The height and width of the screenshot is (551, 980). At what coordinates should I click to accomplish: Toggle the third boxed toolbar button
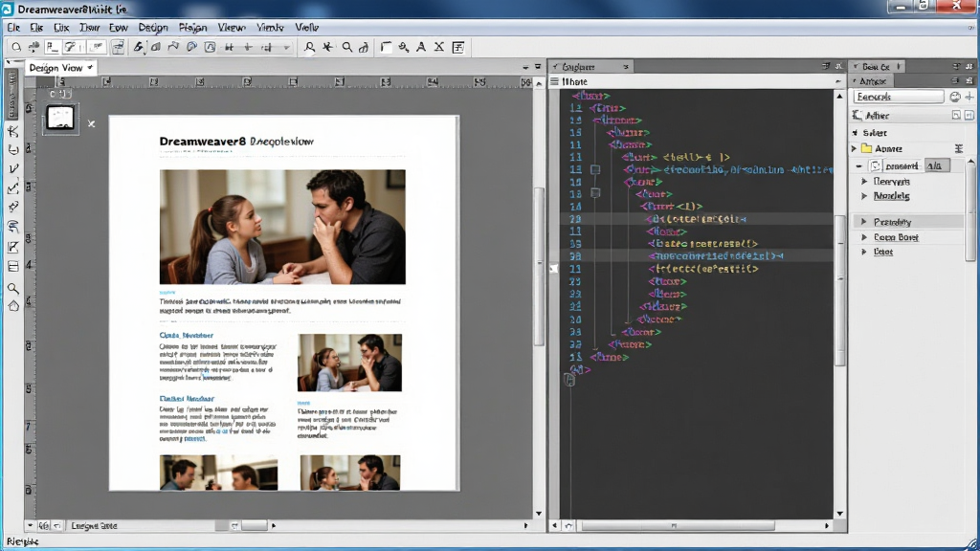[x=97, y=48]
